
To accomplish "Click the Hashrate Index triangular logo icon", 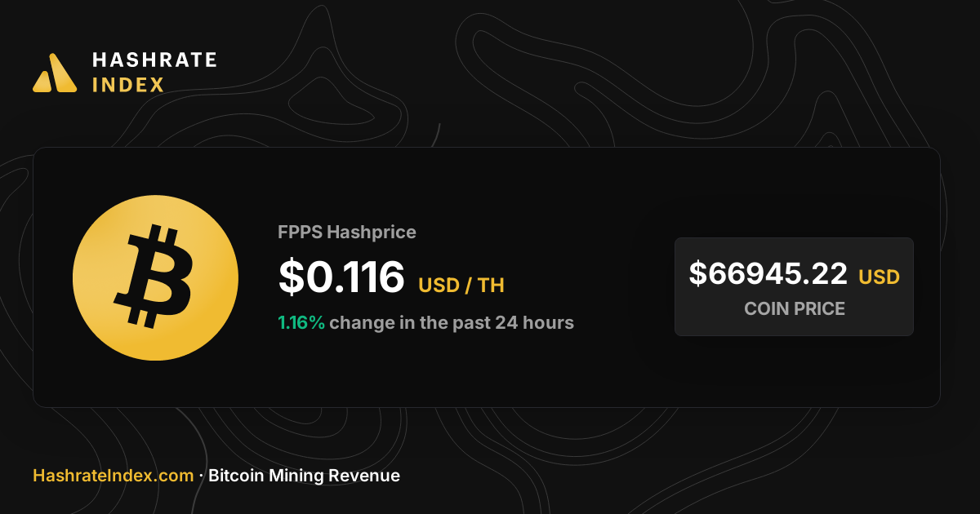I will click(x=55, y=73).
